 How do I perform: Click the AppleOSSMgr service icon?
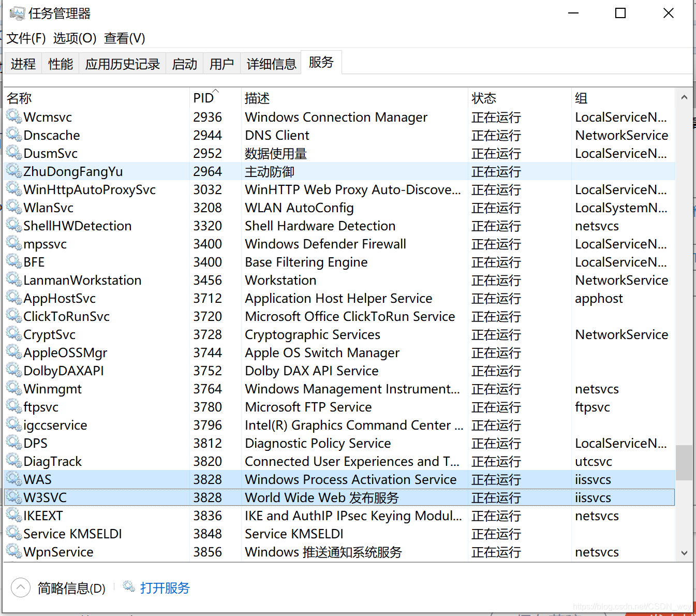coord(13,351)
